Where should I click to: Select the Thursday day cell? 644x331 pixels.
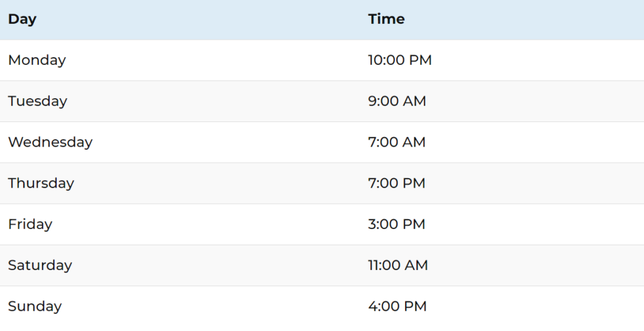[x=41, y=183]
